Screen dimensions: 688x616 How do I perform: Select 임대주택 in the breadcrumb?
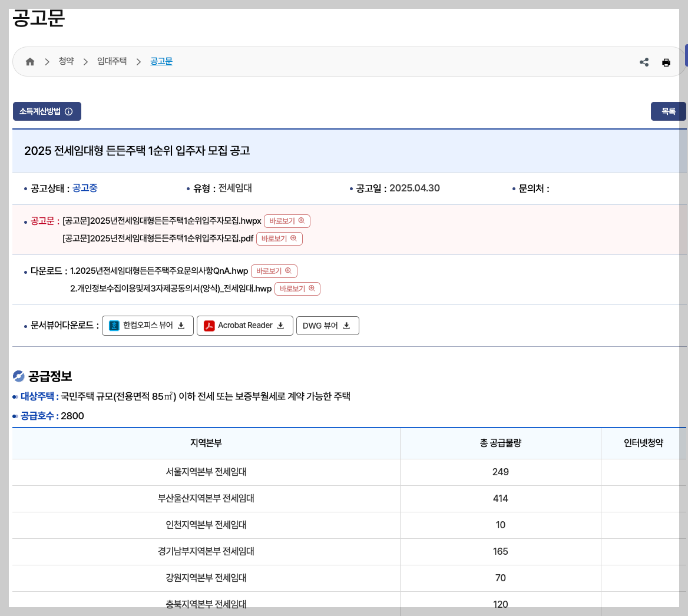click(x=111, y=61)
